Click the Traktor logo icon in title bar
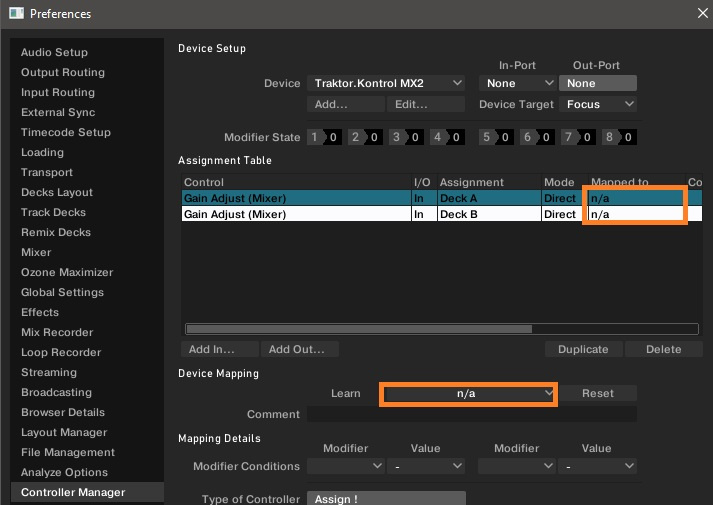The width and height of the screenshot is (713, 505). tap(14, 14)
